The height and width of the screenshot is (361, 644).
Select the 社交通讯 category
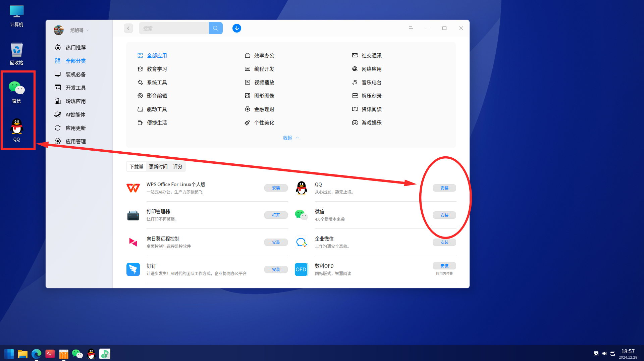367,55
